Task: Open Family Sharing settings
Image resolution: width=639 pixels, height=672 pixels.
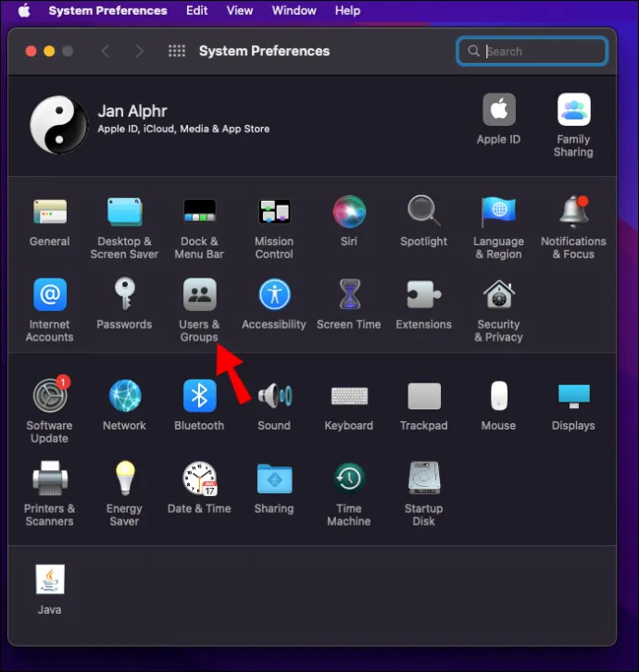Action: pyautogui.click(x=574, y=109)
